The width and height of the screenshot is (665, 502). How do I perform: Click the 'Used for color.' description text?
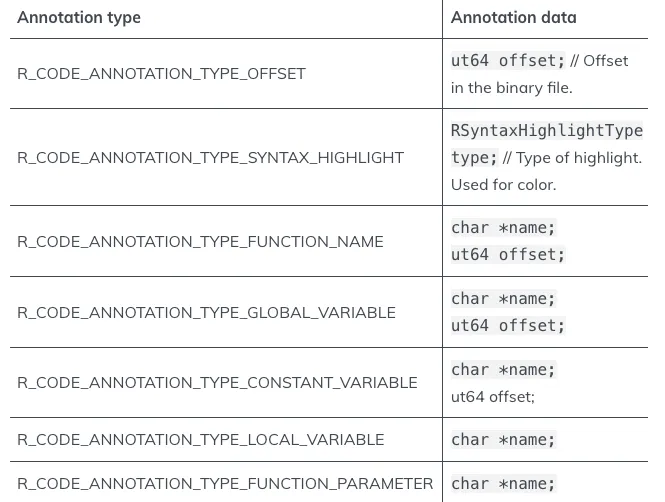[x=503, y=185]
